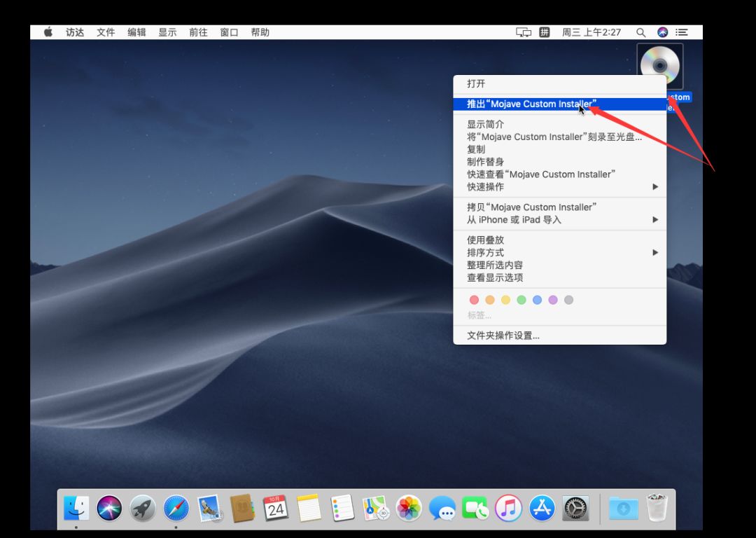Choose 整理所选内容 in context menu
Screen dimensions: 756x538
[x=560, y=265]
